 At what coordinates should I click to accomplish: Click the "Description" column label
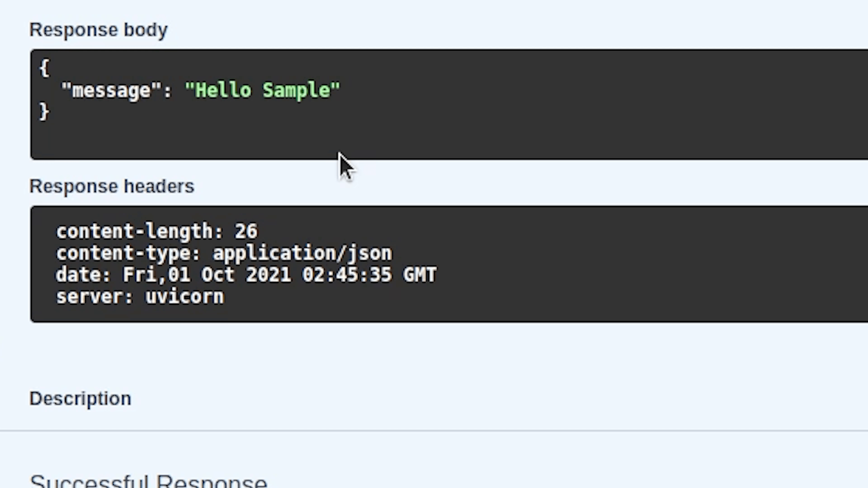coord(80,399)
